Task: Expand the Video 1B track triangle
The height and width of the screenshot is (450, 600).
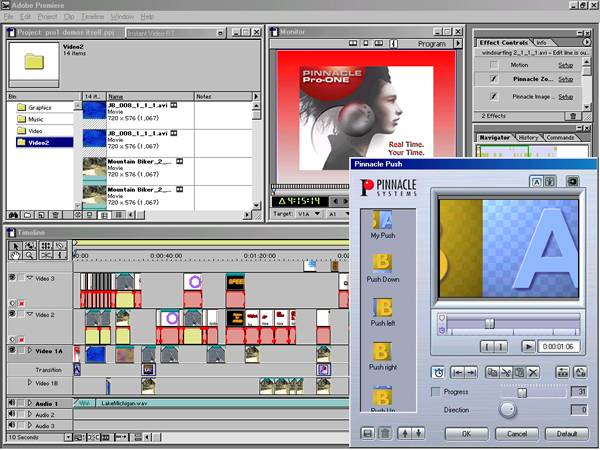Action: pos(29,382)
